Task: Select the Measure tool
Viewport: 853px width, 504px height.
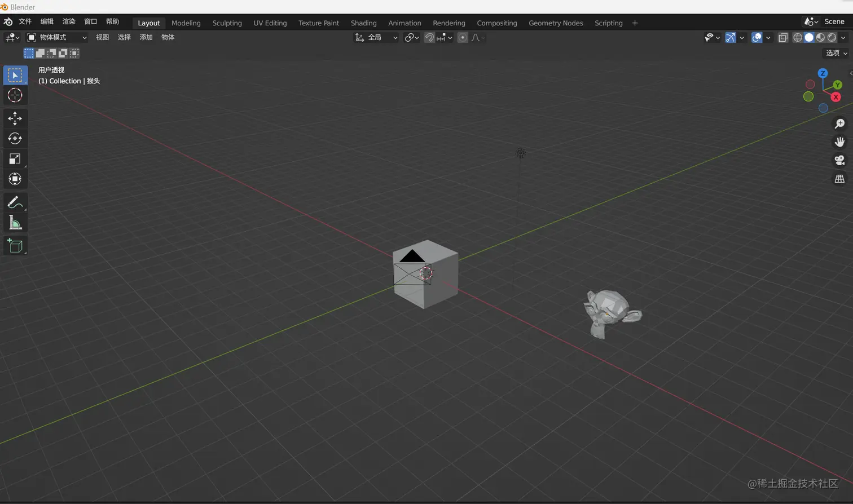Action: [15, 223]
